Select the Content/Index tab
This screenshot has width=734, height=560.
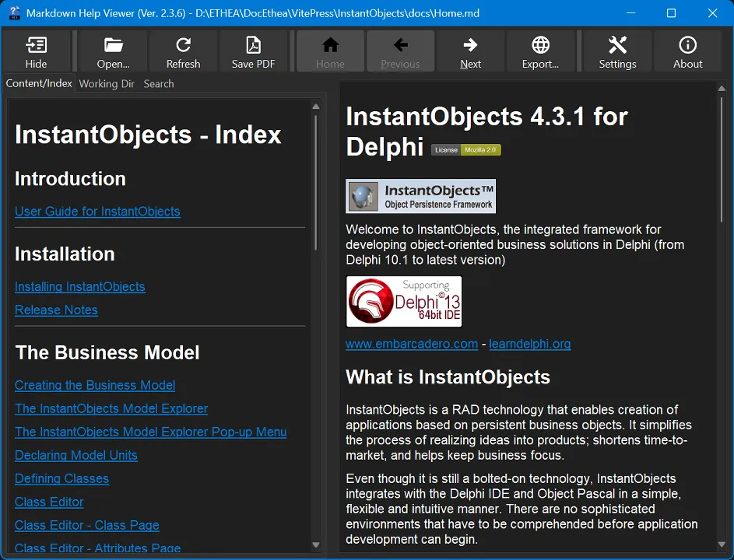point(38,83)
